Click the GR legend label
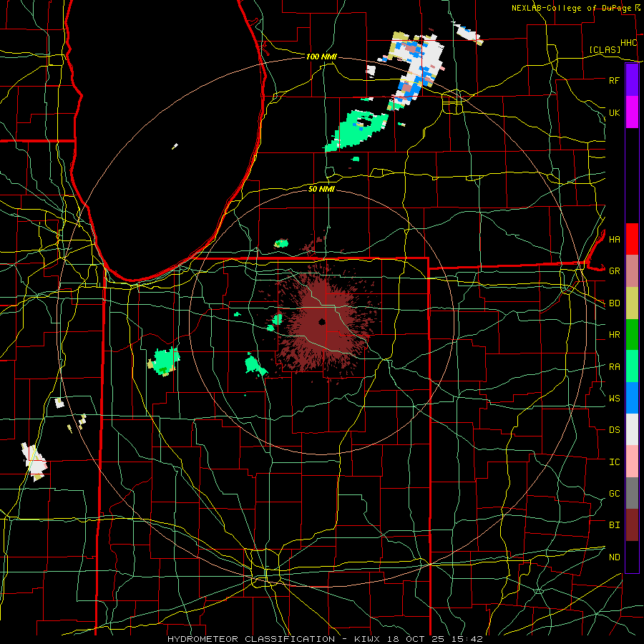Viewport: 644px width, 644px height. (x=614, y=271)
